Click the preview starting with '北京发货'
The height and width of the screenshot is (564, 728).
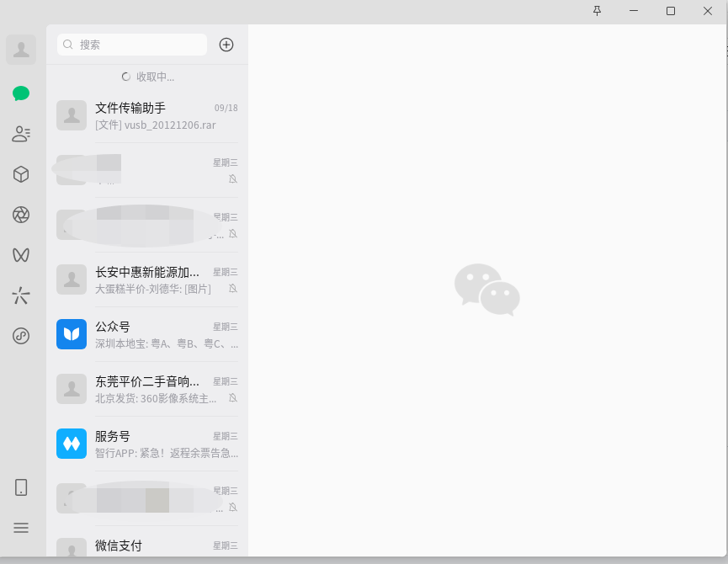[156, 399]
